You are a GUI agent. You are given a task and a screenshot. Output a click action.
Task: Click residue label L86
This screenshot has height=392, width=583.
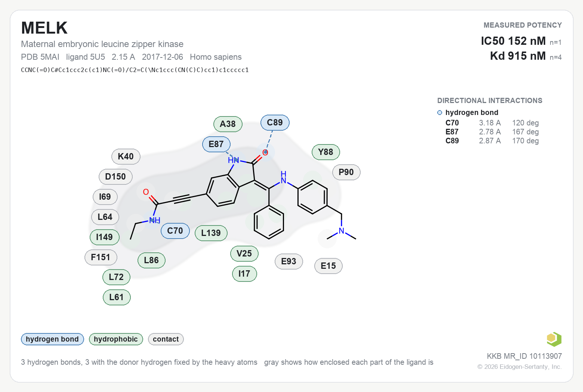pyautogui.click(x=152, y=260)
